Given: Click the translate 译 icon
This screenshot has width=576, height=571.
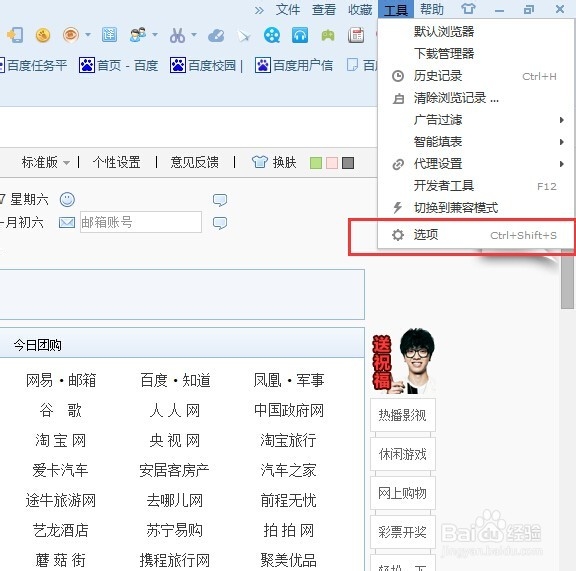Looking at the screenshot, I should pos(109,35).
